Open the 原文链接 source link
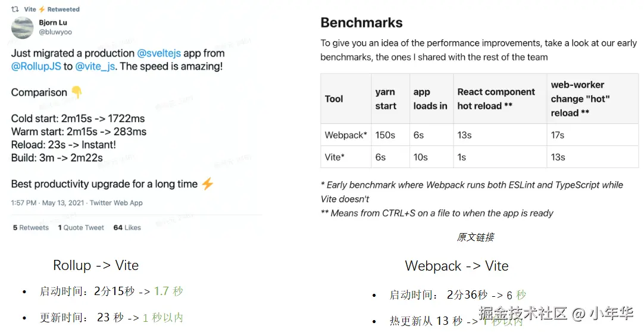Image resolution: width=644 pixels, height=332 pixels. tap(475, 237)
